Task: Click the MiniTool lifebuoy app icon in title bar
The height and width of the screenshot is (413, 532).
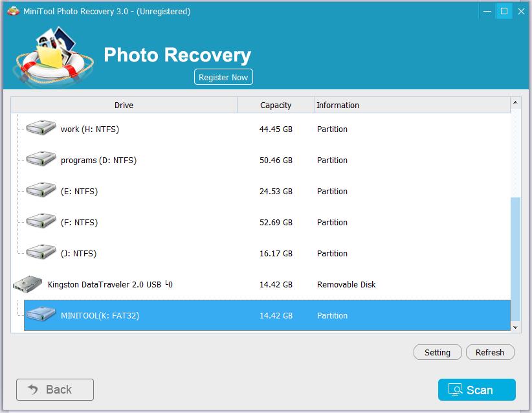Action: pyautogui.click(x=13, y=11)
